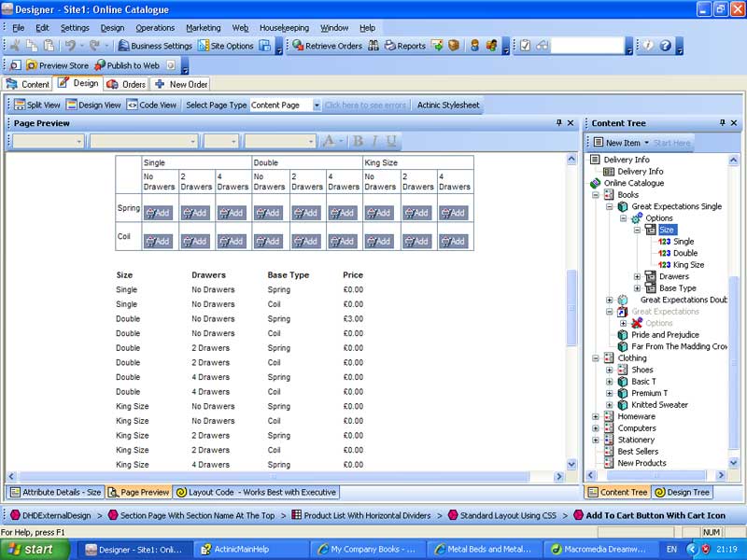
Task: Switch to Split View mode
Action: (36, 105)
